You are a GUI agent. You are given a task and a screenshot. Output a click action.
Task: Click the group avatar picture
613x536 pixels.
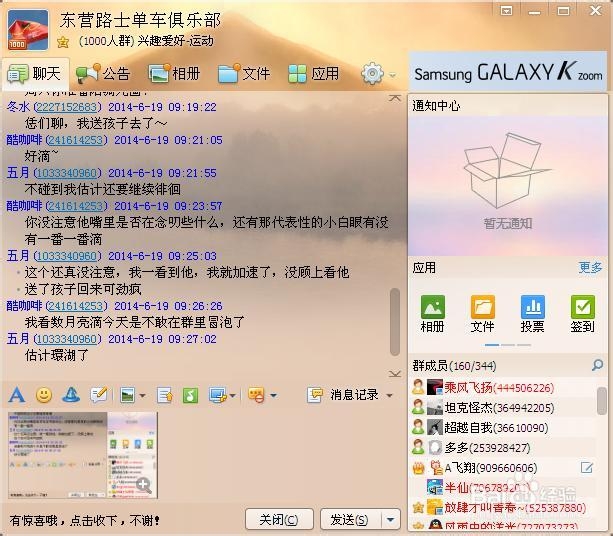pos(28,30)
